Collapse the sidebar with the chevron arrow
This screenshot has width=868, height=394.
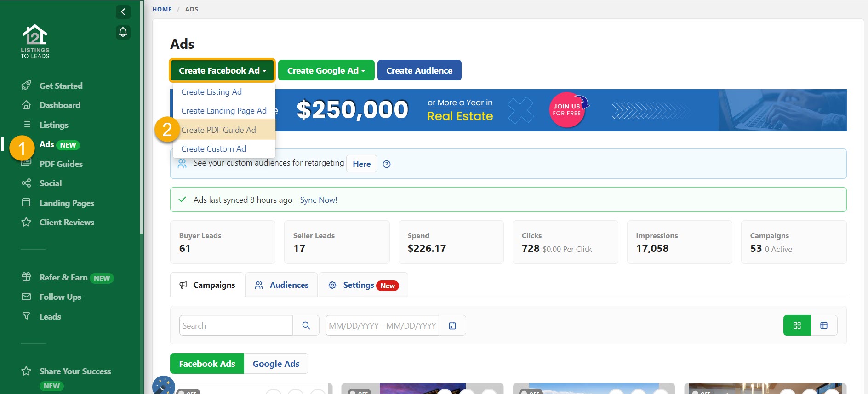[x=123, y=12]
